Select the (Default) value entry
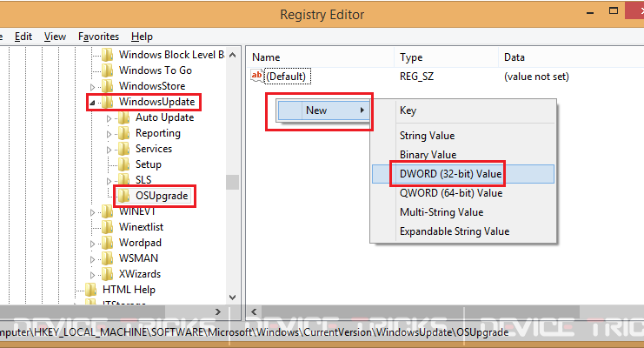644x348 pixels. [286, 77]
